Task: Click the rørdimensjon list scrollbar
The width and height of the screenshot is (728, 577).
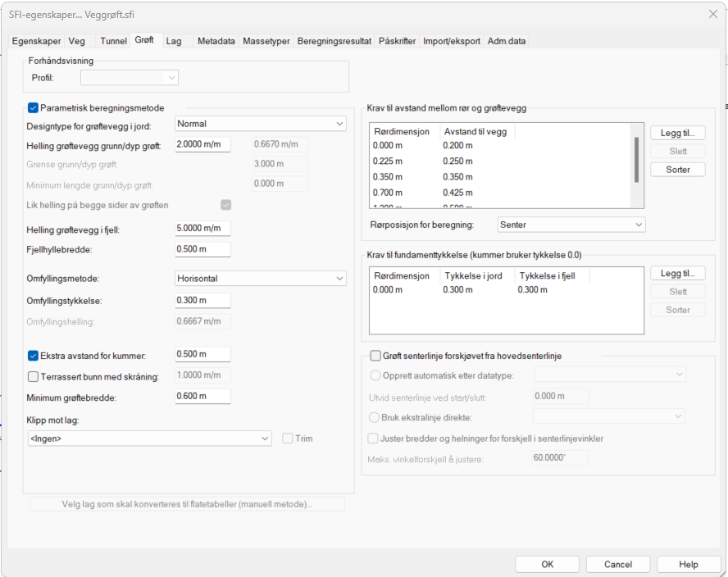Action: [637, 160]
